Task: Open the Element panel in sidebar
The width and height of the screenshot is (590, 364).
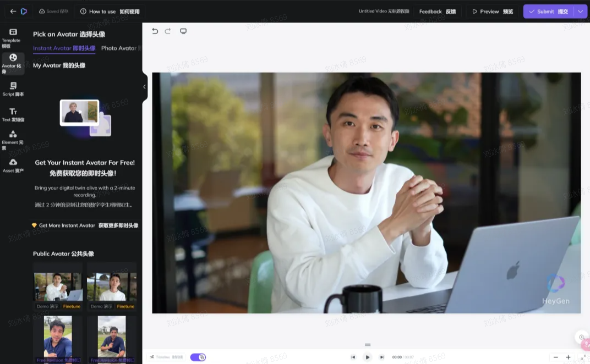Action: click(x=13, y=138)
